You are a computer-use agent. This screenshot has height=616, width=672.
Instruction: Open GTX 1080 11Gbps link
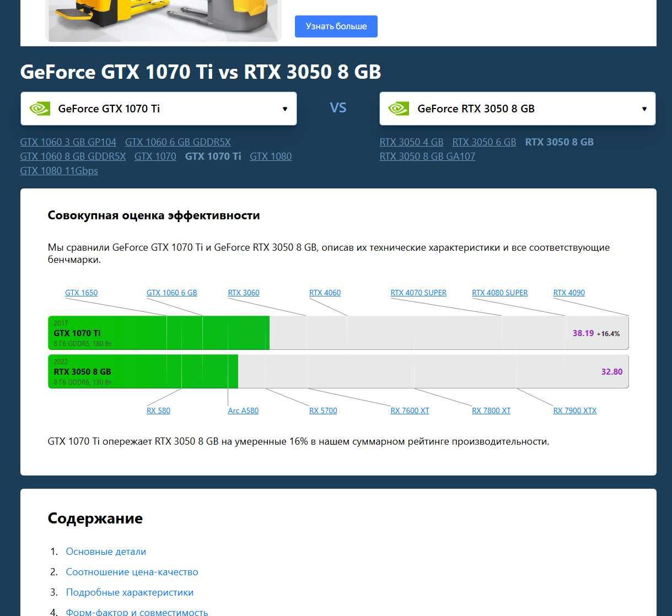(x=59, y=171)
